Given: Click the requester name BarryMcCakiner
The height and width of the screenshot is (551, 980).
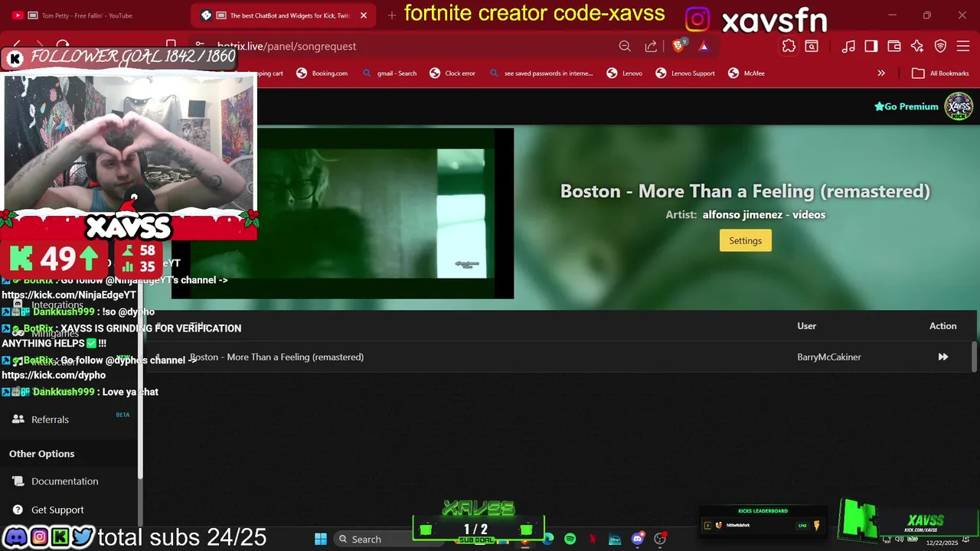Looking at the screenshot, I should [x=829, y=357].
